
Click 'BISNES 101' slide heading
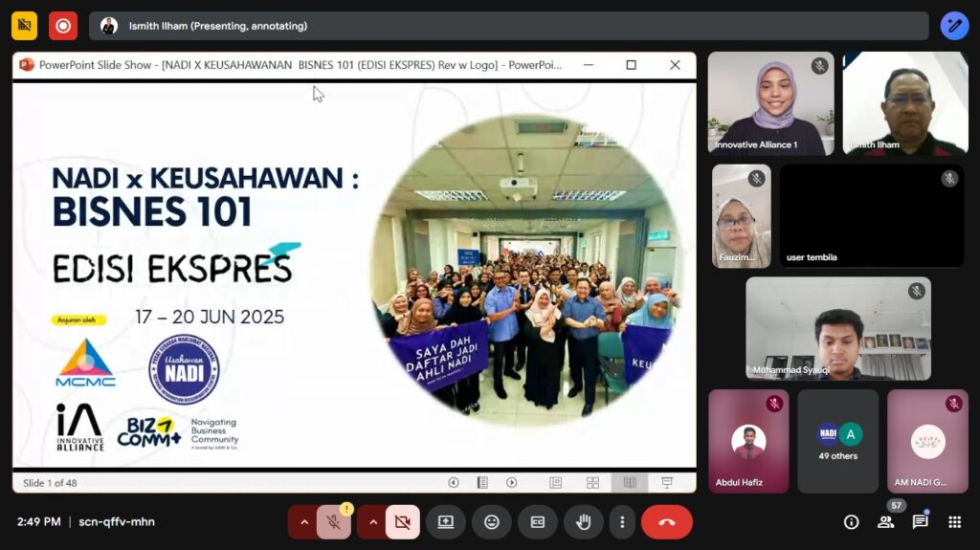(152, 211)
